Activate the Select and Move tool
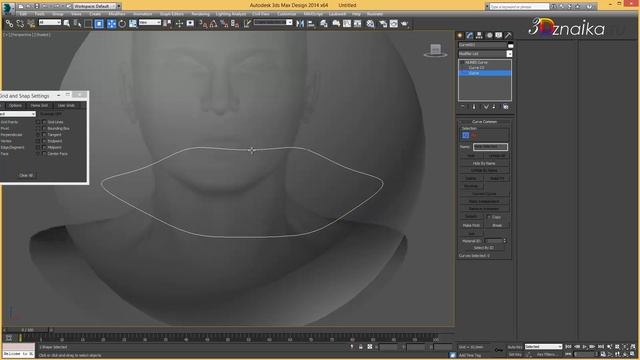The width and height of the screenshot is (640, 360). (111, 24)
